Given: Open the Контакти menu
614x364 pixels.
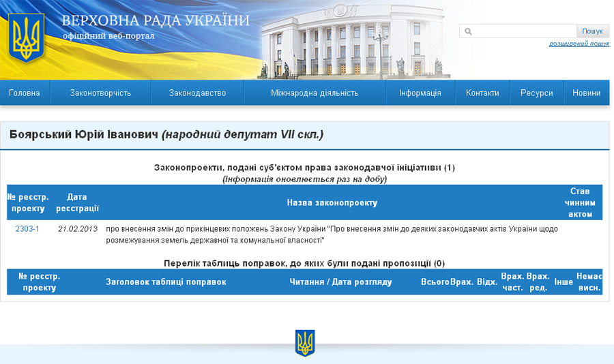Looking at the screenshot, I should click(482, 93).
